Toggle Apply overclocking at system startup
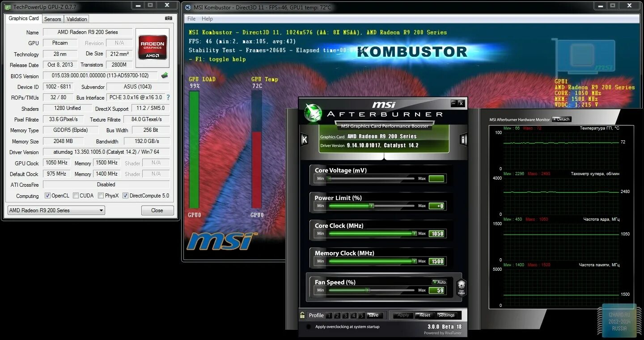Screen dimensions: 644x340 (308, 327)
